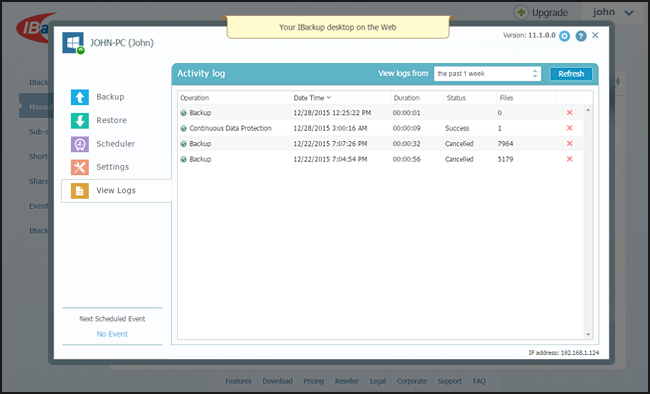The height and width of the screenshot is (394, 650).
Task: Delete the 12/28/2015 12:25:22 PM backup log
Action: click(570, 112)
